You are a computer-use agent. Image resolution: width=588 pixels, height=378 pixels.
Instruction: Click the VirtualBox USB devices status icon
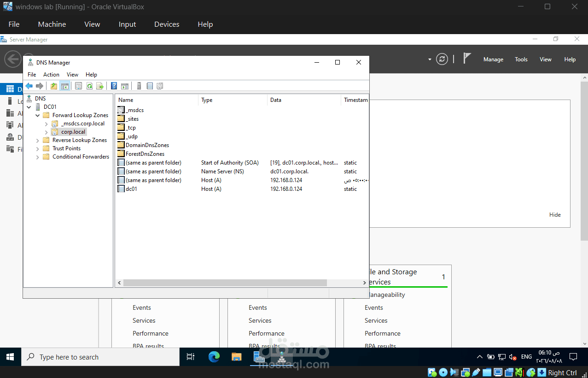(x=476, y=372)
